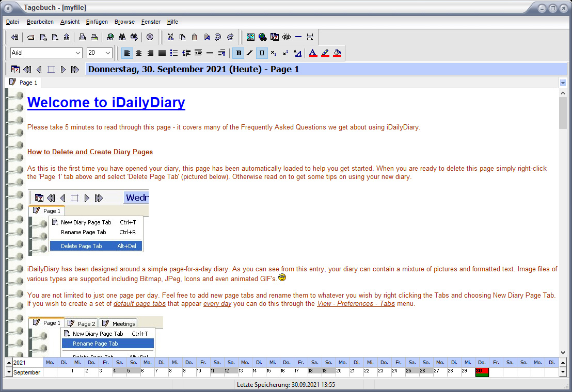Increase paragraph indent

coord(198,53)
